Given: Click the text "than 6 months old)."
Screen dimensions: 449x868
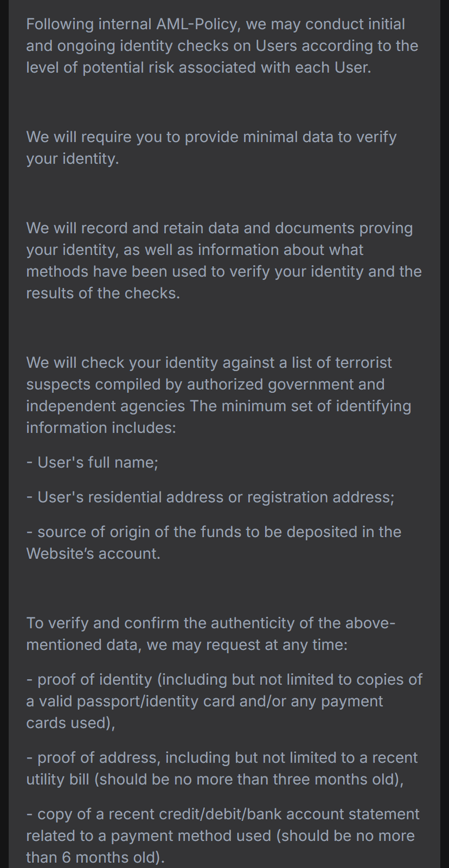Looking at the screenshot, I should pyautogui.click(x=95, y=857).
